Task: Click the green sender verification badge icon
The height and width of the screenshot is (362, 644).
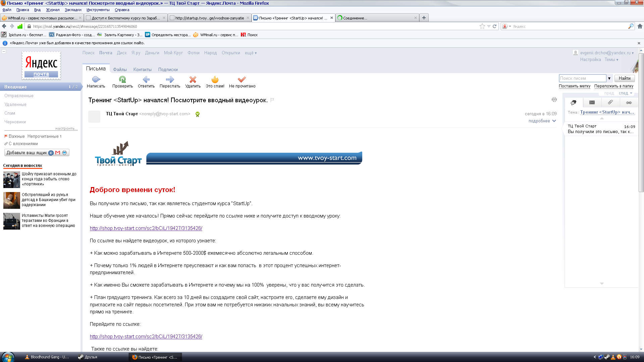Action: pos(198,114)
